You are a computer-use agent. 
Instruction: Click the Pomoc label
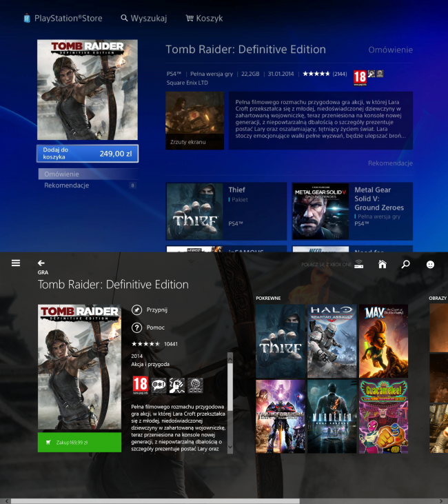156,327
